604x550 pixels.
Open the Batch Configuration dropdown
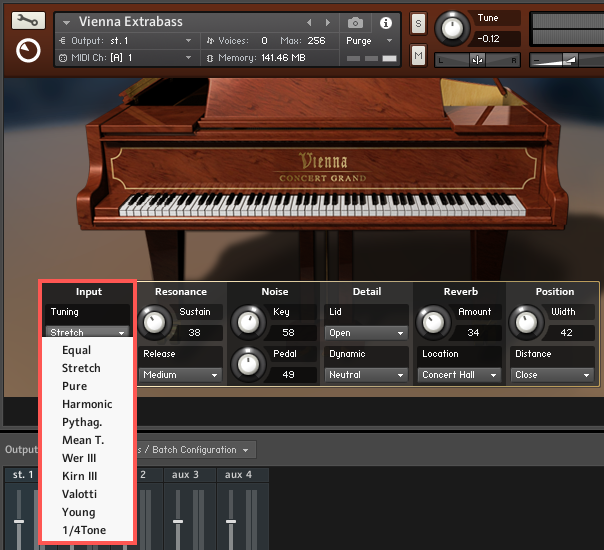[196, 449]
